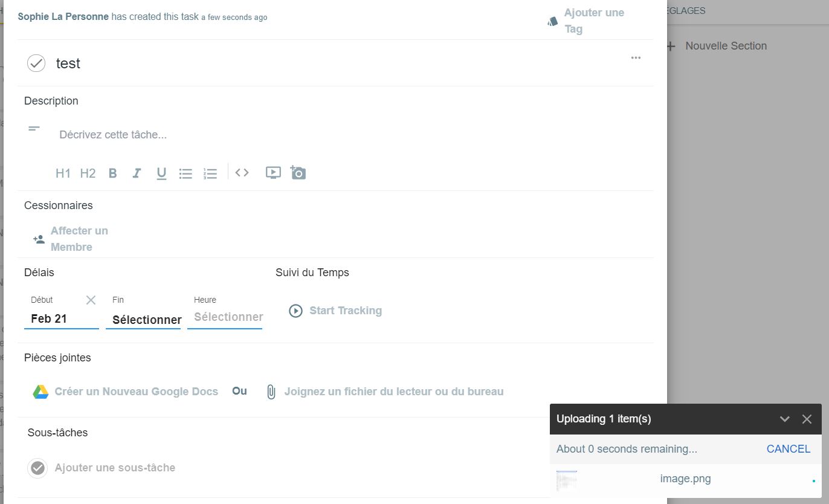Click the Décrivez cette tâche description field
The width and height of the screenshot is (829, 504).
click(113, 135)
